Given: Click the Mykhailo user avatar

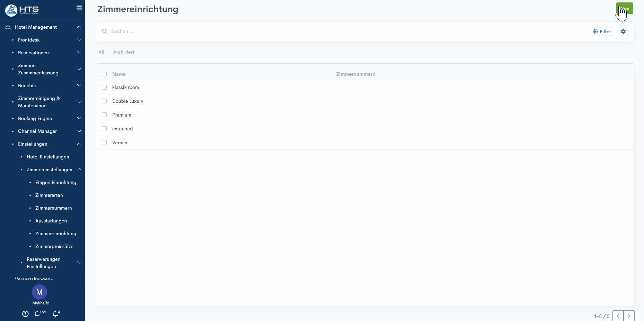Looking at the screenshot, I should click(39, 292).
